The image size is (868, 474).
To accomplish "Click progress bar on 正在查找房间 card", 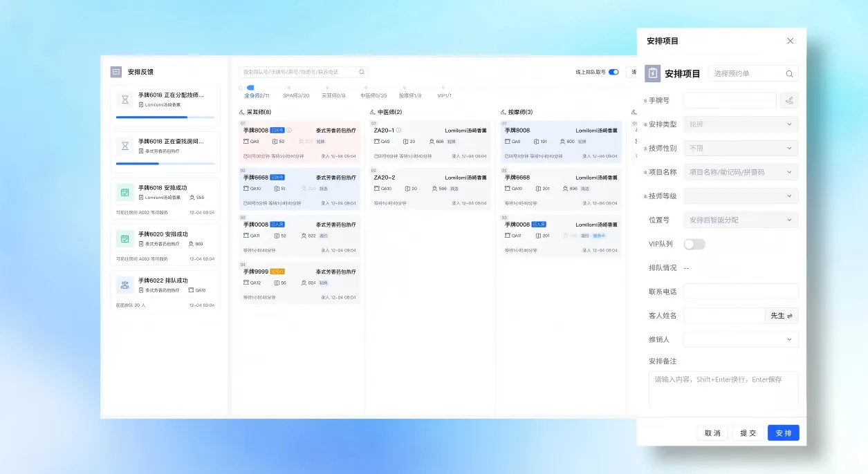I will point(165,164).
